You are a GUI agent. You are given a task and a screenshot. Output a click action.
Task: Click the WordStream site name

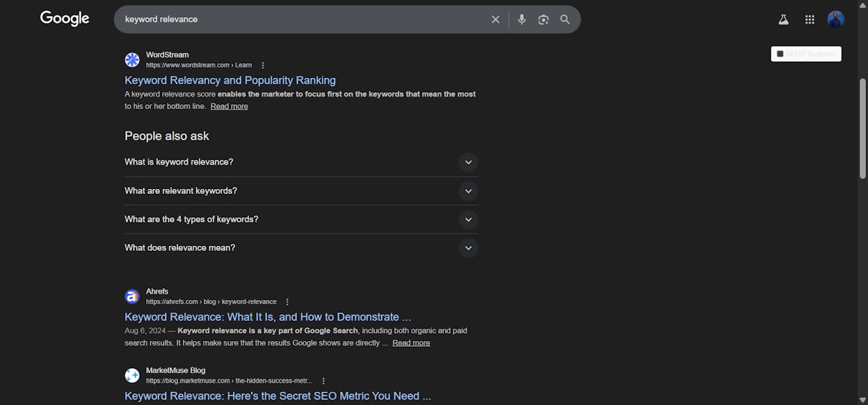pos(167,55)
